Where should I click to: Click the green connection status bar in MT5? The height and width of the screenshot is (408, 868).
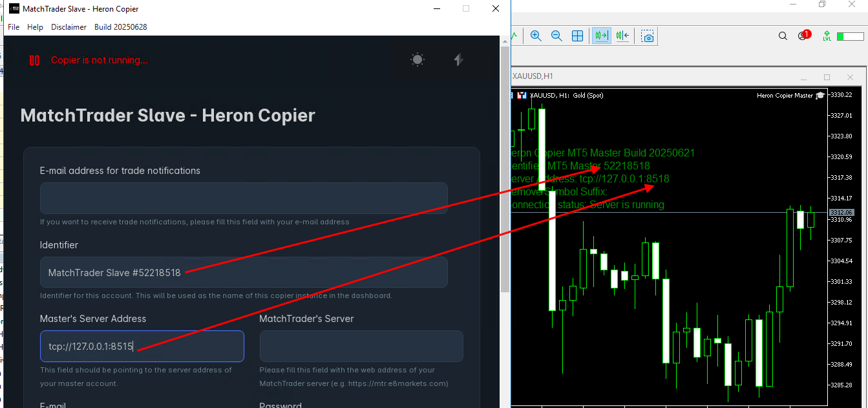(x=850, y=36)
